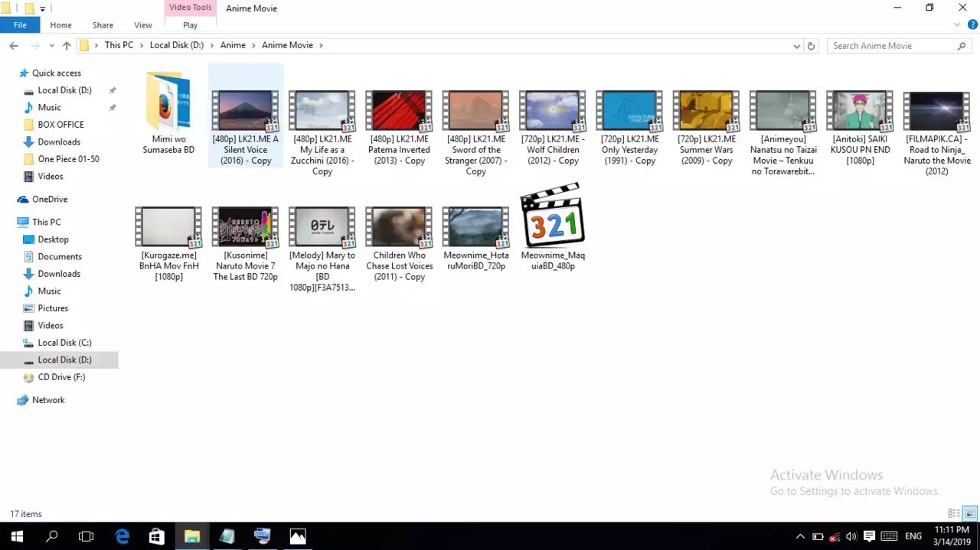Open Documents under This PC
Viewport: 980px width, 550px height.
click(60, 256)
